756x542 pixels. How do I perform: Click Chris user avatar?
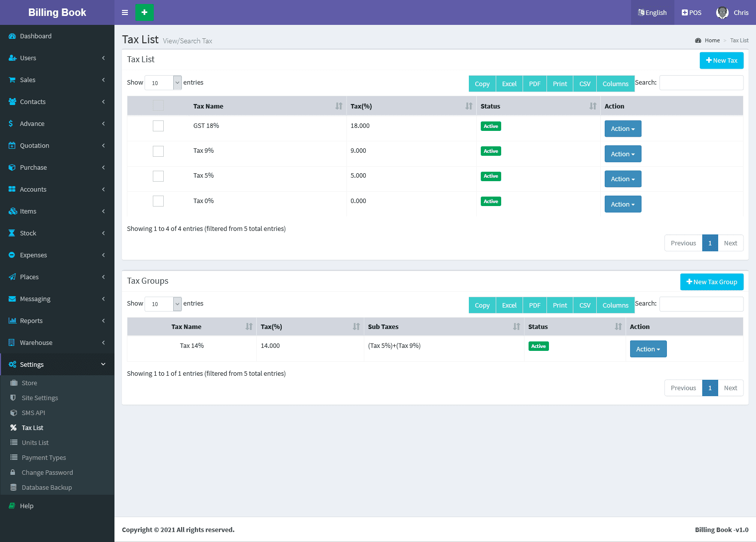tap(722, 12)
